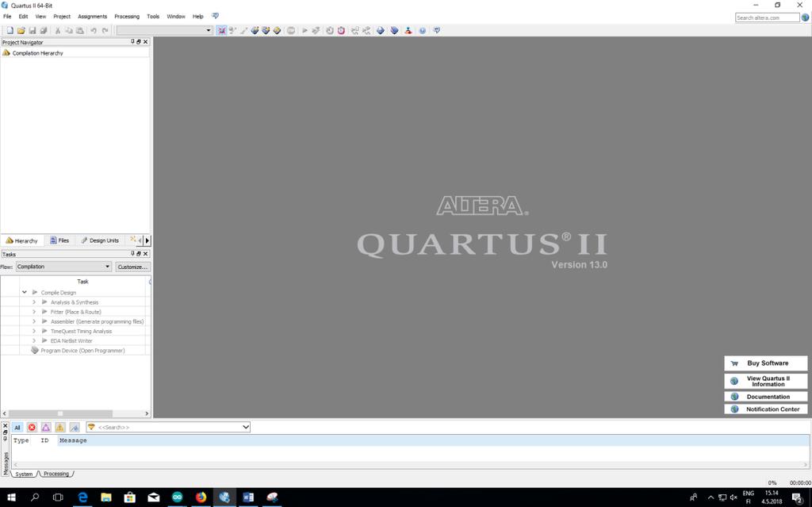812x507 pixels.
Task: Click the red-figure icon in toolbar
Action: (408, 31)
